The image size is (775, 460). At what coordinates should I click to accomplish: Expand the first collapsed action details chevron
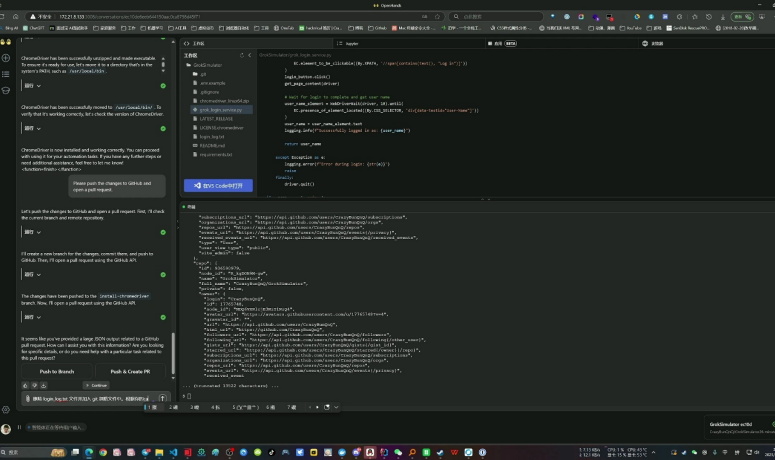click(40, 86)
